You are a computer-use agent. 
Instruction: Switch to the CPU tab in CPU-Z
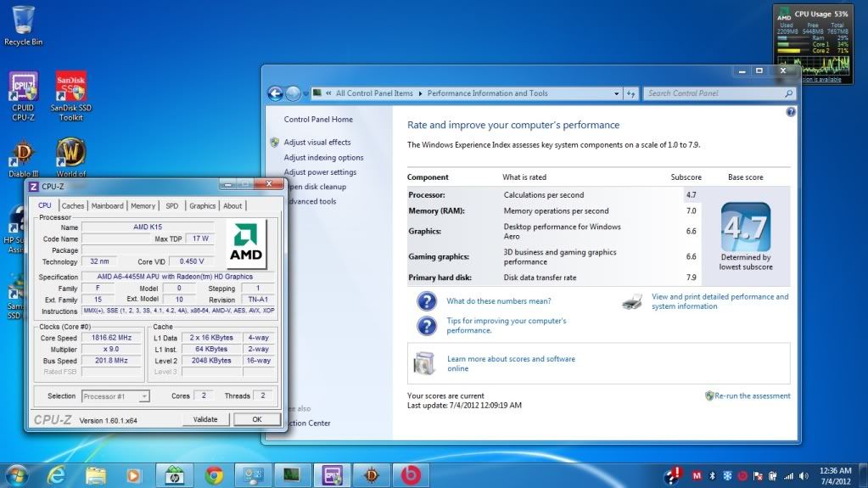[44, 205]
